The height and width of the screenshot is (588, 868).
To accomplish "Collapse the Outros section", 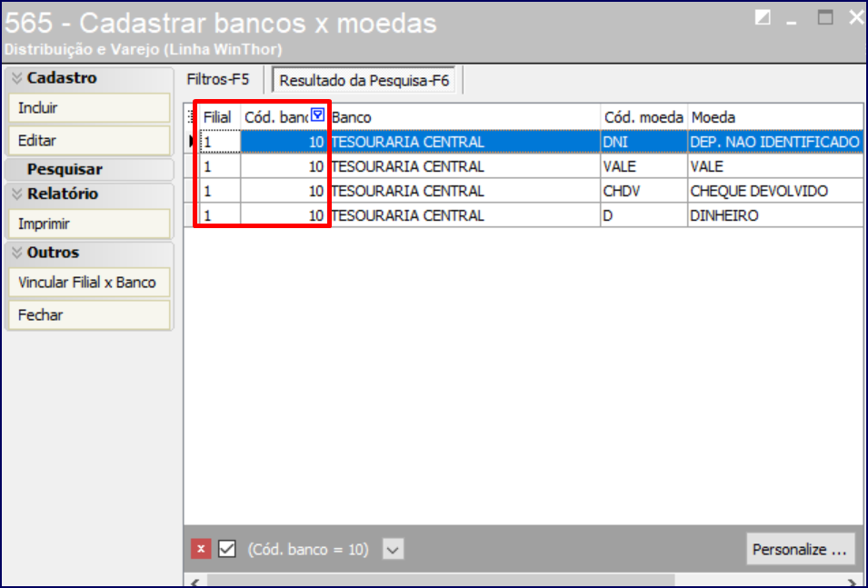I will (x=17, y=253).
